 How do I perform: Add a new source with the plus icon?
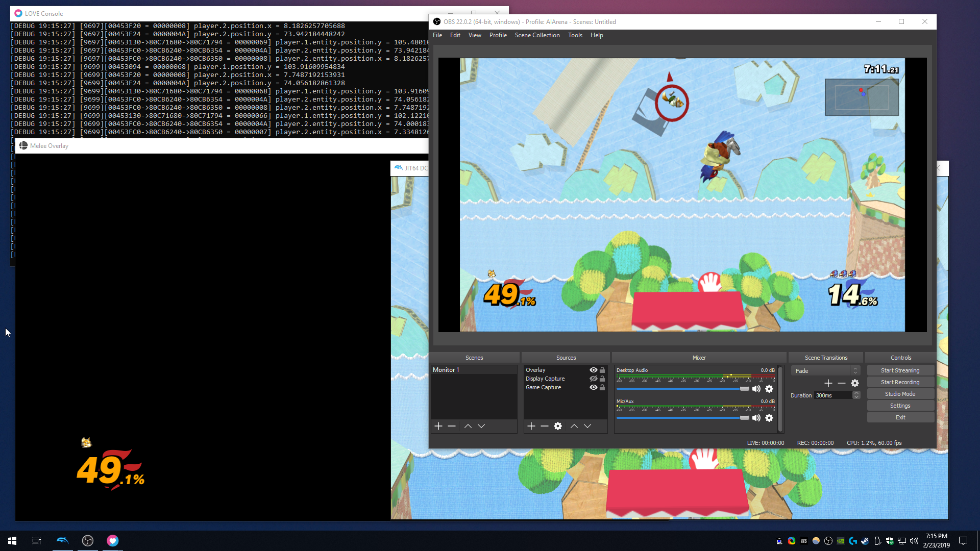tap(531, 426)
